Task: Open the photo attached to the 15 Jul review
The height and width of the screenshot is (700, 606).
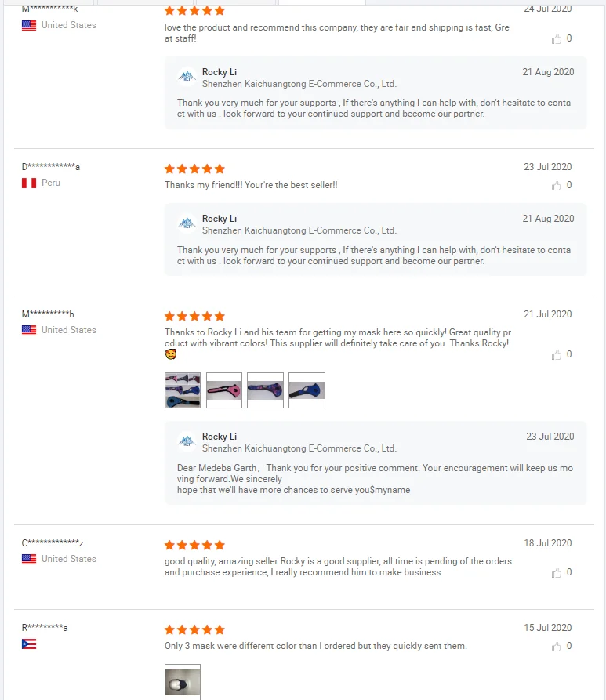Action: tap(183, 682)
